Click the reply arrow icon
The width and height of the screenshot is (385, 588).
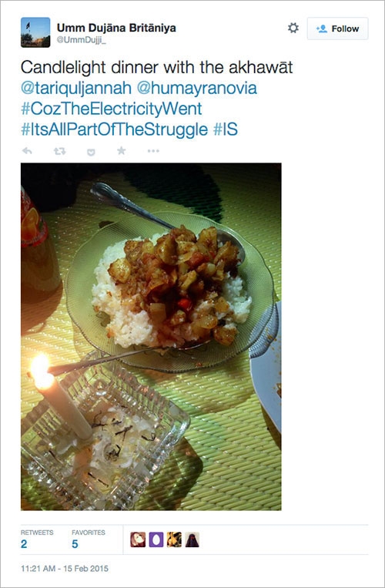tap(27, 151)
